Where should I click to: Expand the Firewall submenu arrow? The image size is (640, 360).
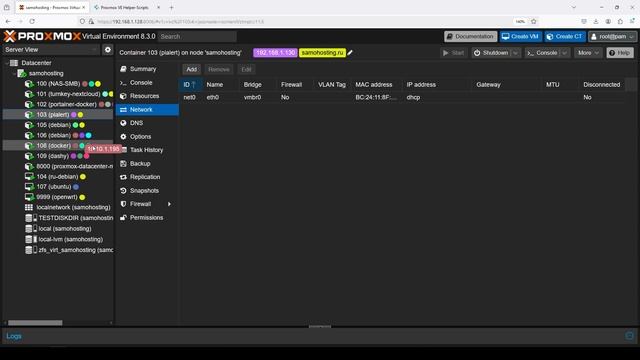point(169,204)
